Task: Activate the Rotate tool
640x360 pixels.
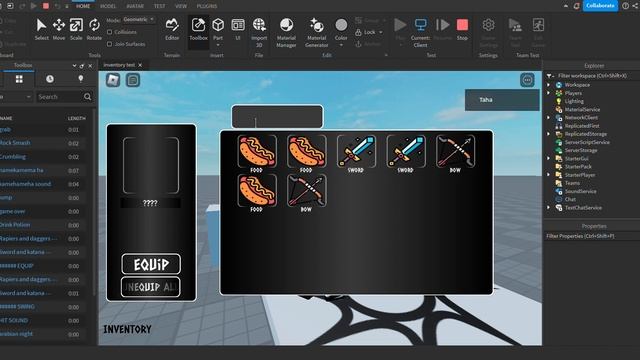Action: [94, 29]
